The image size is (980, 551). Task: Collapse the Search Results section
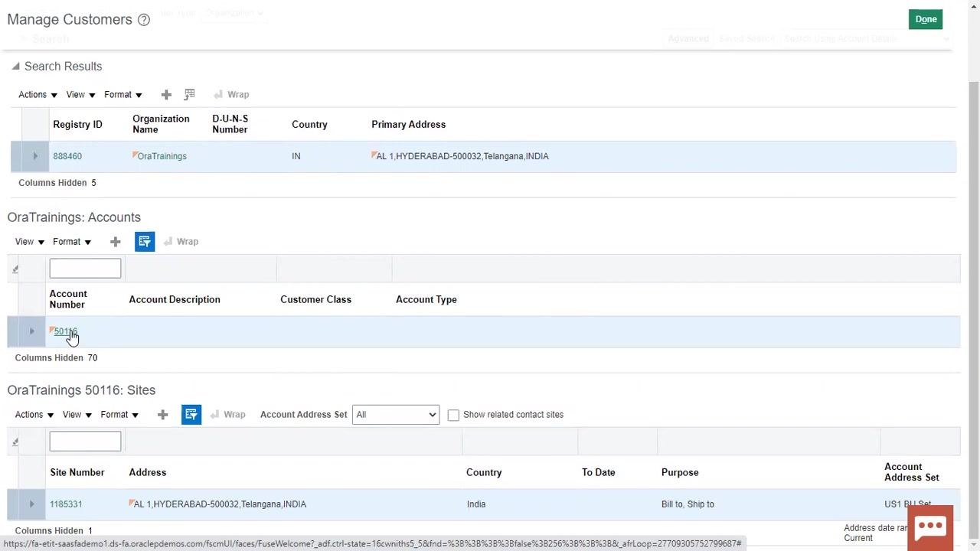tap(15, 67)
